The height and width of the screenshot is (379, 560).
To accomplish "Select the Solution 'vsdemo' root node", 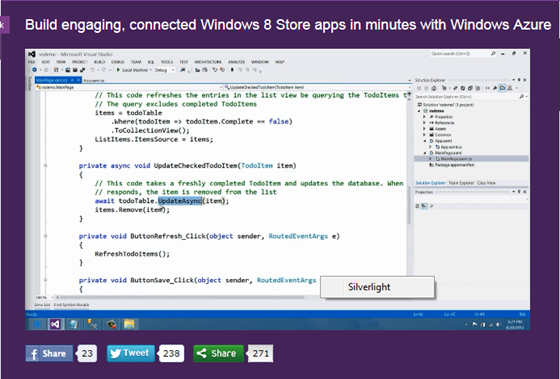I will [446, 105].
